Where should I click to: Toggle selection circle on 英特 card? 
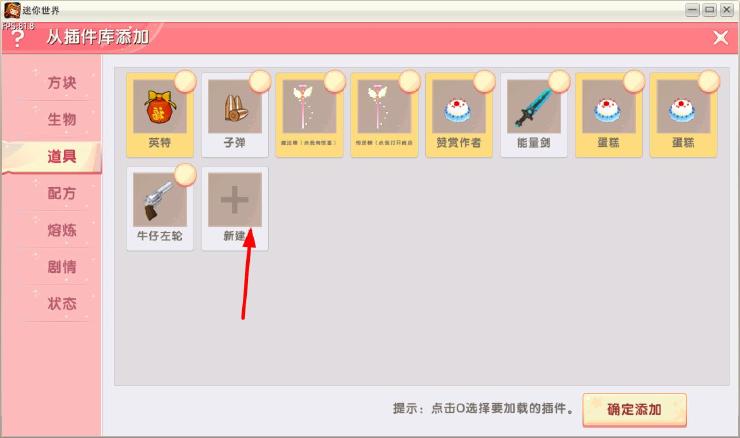(x=185, y=82)
